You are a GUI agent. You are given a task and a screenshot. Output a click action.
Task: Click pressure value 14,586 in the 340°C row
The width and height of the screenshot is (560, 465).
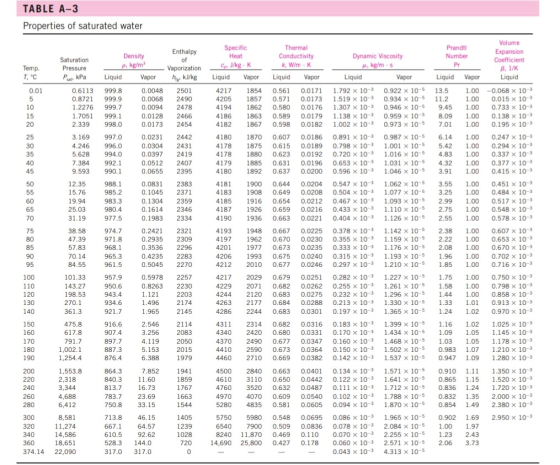tap(65, 435)
